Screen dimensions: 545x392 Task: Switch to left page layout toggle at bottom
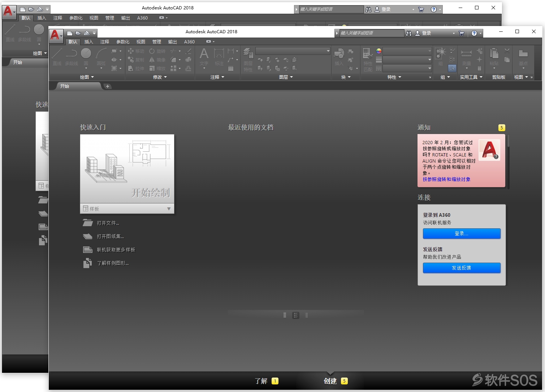point(285,315)
